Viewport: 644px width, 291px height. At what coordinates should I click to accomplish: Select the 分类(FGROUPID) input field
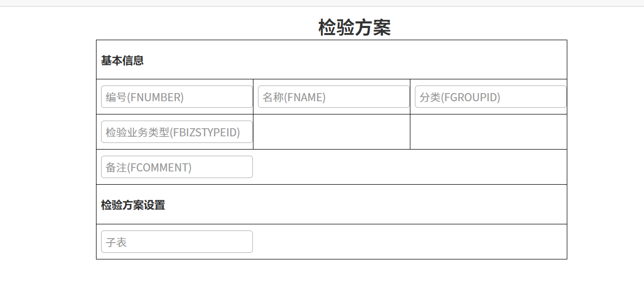[x=491, y=97]
